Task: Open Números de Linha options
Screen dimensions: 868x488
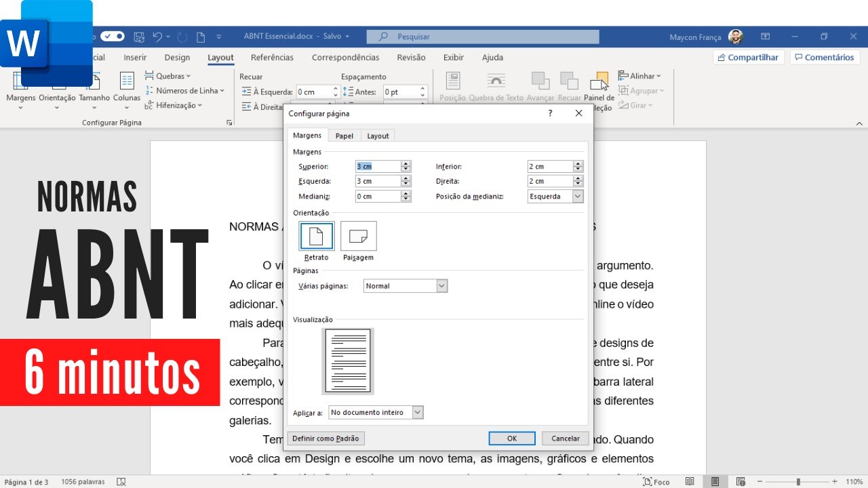Action: [x=184, y=90]
